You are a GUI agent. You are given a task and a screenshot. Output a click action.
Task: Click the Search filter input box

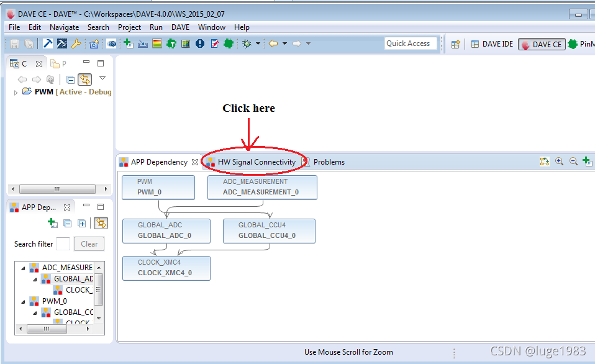pyautogui.click(x=63, y=244)
